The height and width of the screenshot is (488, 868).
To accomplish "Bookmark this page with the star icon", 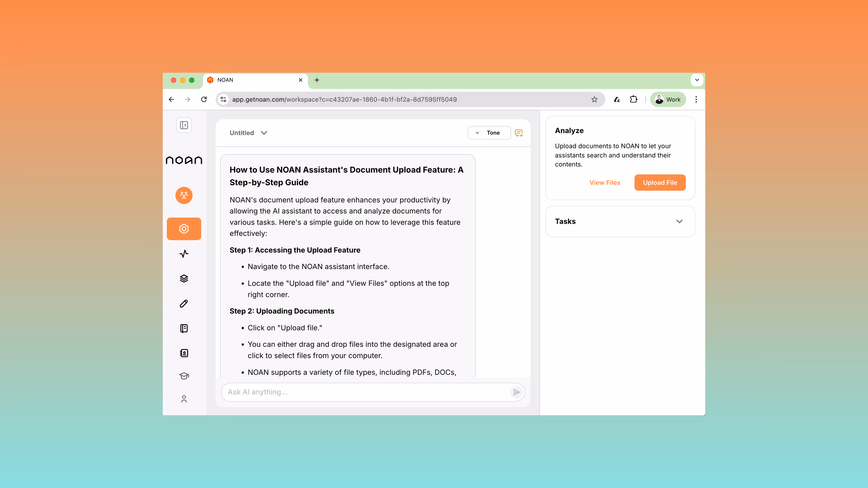I will click(x=594, y=99).
